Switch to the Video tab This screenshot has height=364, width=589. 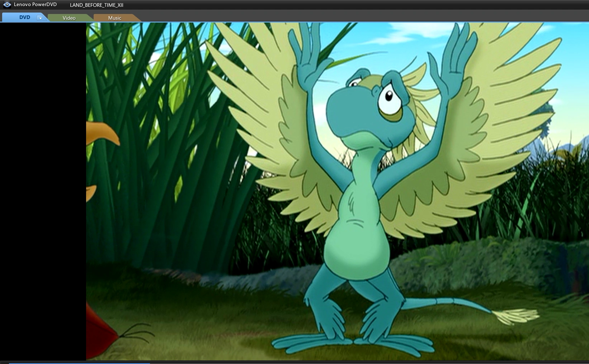(x=69, y=18)
